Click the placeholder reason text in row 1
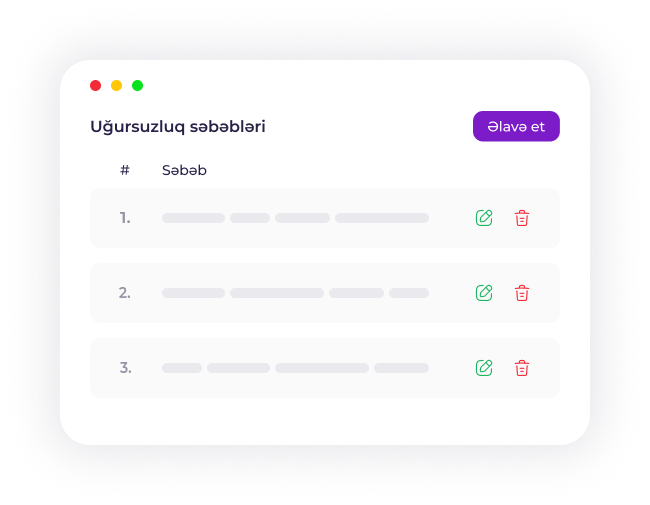This screenshot has width=650, height=505. pos(295,218)
